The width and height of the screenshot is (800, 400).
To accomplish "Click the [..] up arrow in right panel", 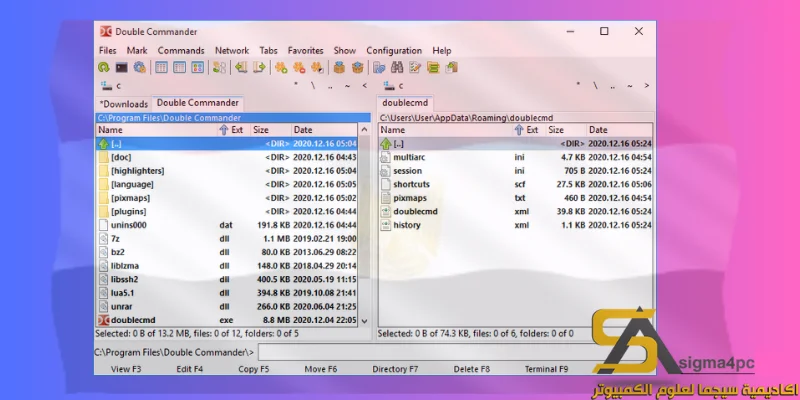I will coord(386,144).
